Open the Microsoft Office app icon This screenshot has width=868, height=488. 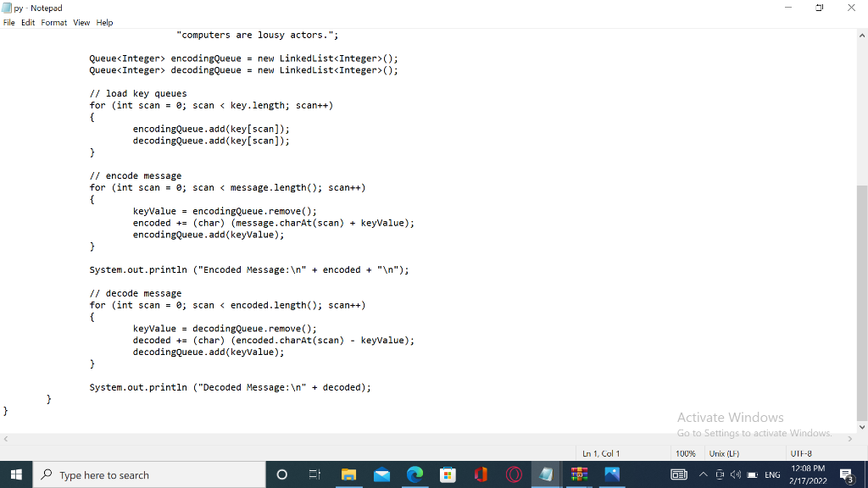(x=480, y=474)
